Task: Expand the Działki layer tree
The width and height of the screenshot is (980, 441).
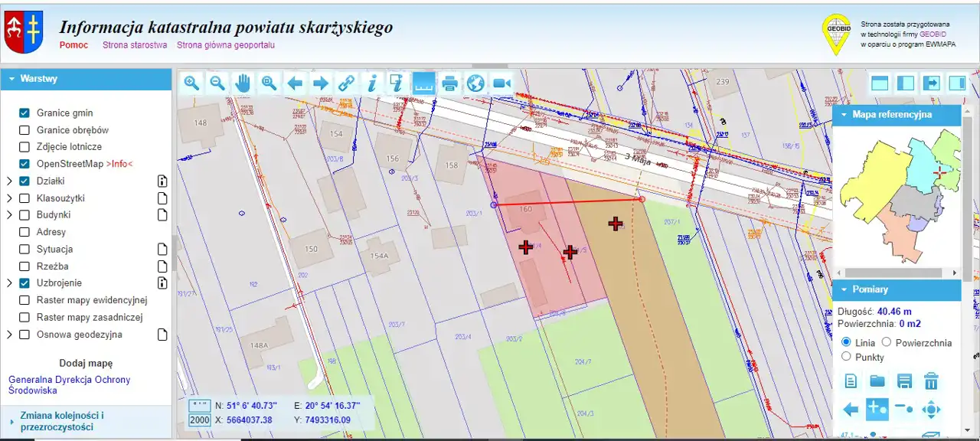Action: (9, 181)
